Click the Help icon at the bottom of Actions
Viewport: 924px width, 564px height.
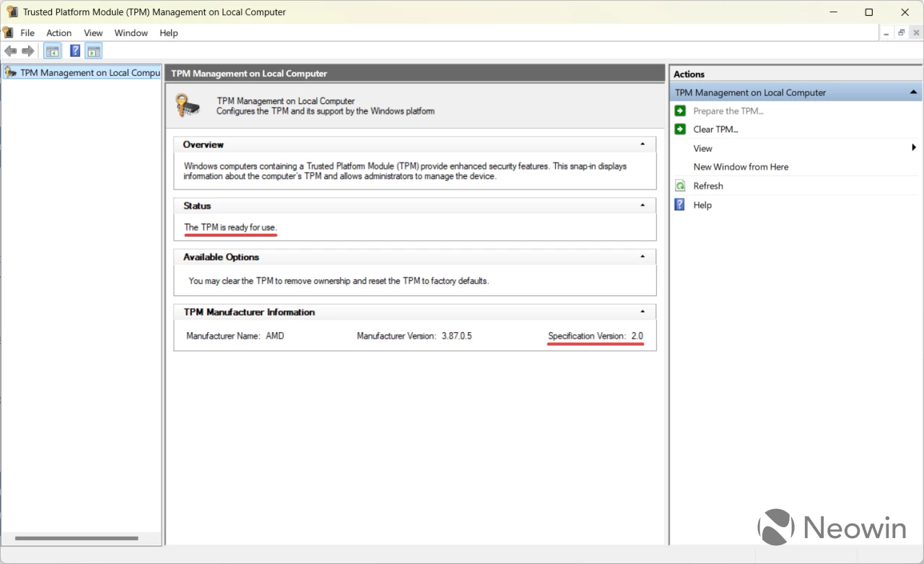pos(679,204)
